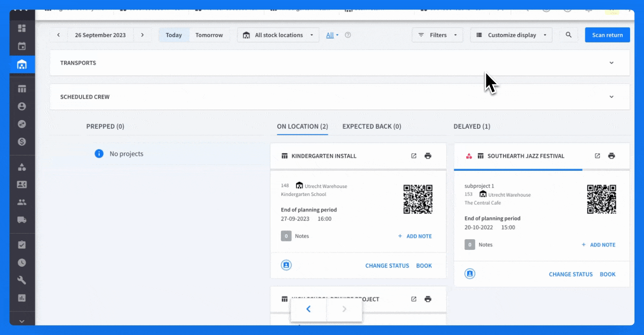
Task: Open Southearth Jazz Festival in new window
Action: (597, 156)
